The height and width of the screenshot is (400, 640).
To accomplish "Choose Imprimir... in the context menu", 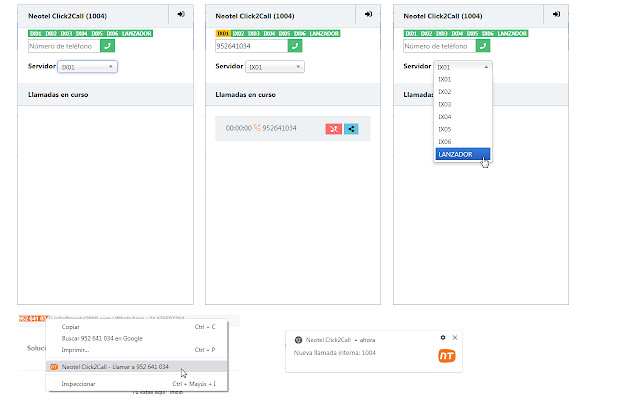I will (x=137, y=350).
